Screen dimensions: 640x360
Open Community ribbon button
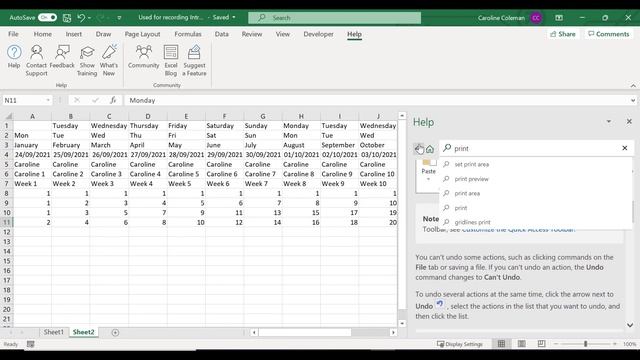click(x=143, y=57)
